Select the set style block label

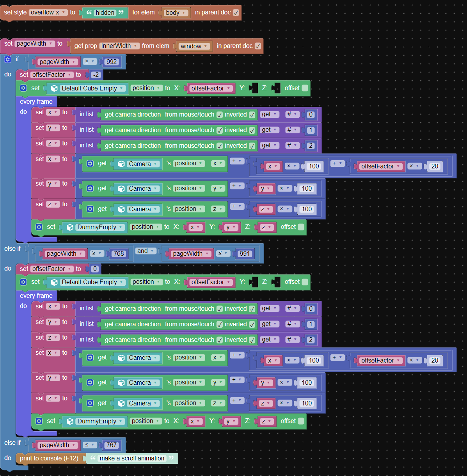pos(15,12)
